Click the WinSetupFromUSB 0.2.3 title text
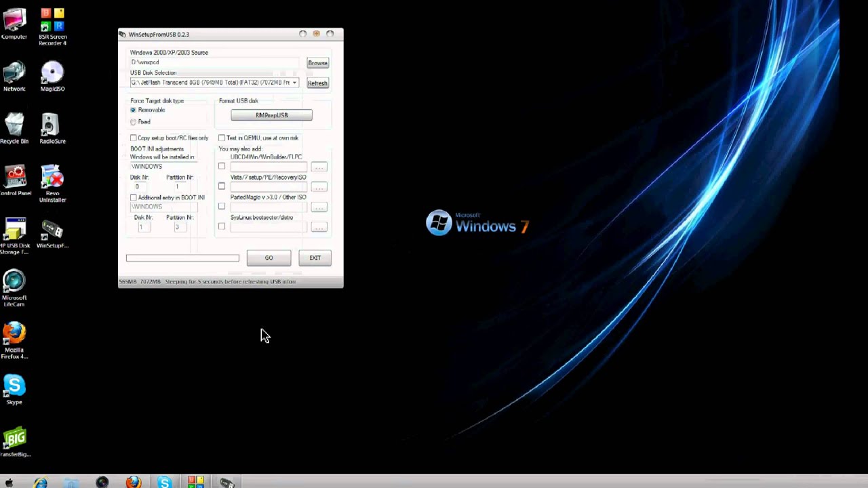 tap(159, 35)
